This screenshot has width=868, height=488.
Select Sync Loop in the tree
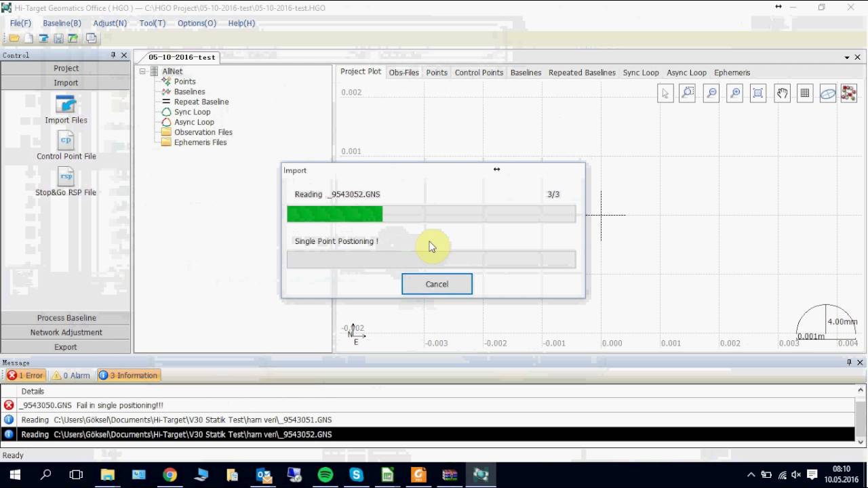192,112
